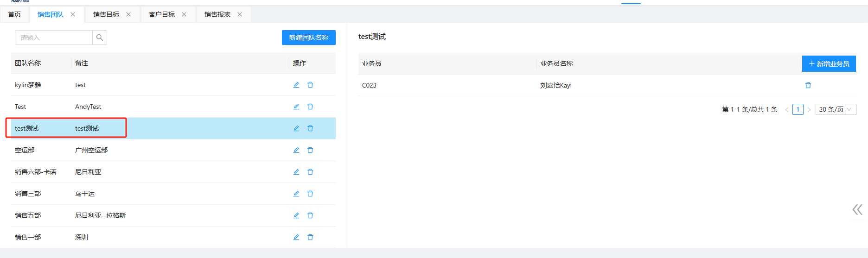
Task: Edit the kylin梦雅 team row
Action: (296, 85)
